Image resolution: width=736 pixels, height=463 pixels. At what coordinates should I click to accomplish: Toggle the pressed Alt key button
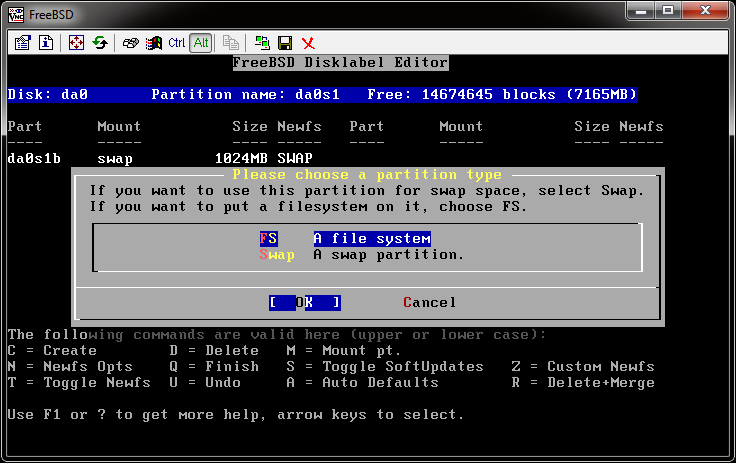coord(201,43)
